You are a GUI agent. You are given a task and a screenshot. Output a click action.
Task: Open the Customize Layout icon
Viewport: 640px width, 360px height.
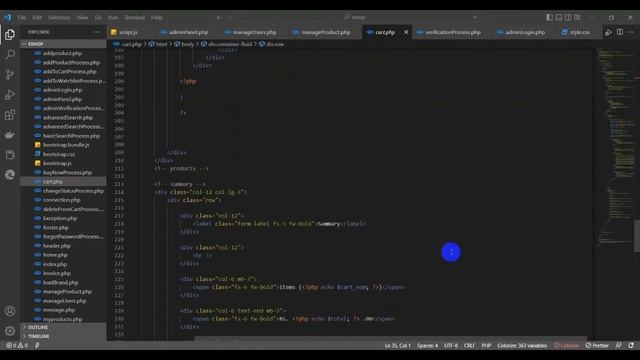click(577, 18)
